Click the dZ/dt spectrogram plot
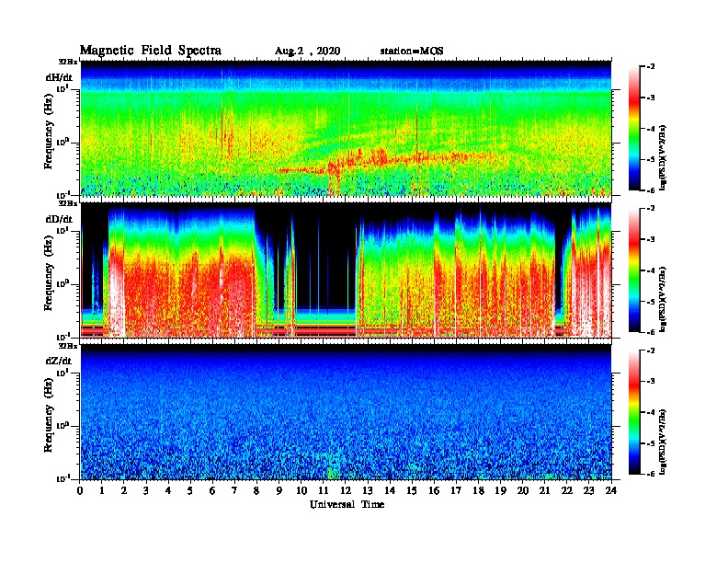This screenshot has width=728, height=563. point(346,412)
